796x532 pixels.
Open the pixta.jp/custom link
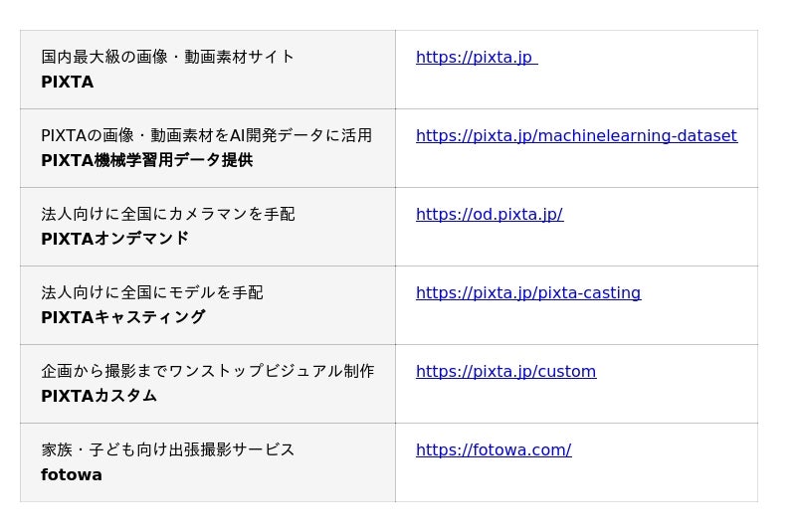coord(505,371)
